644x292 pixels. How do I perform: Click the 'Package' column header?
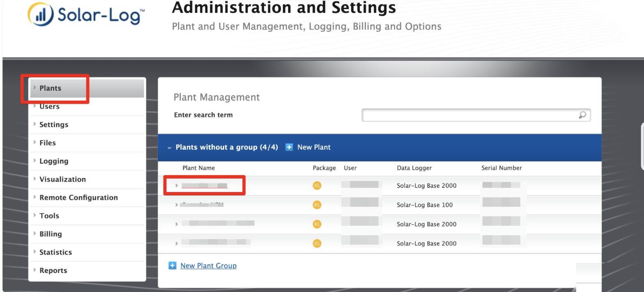coord(324,168)
